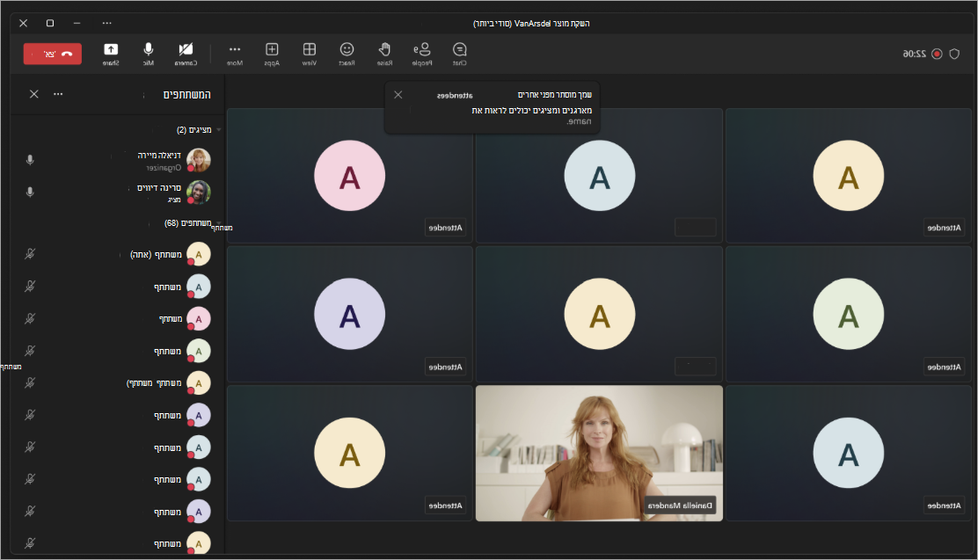Viewport: 978px width, 560px height.
Task: Open the Chat panel
Action: click(x=460, y=54)
